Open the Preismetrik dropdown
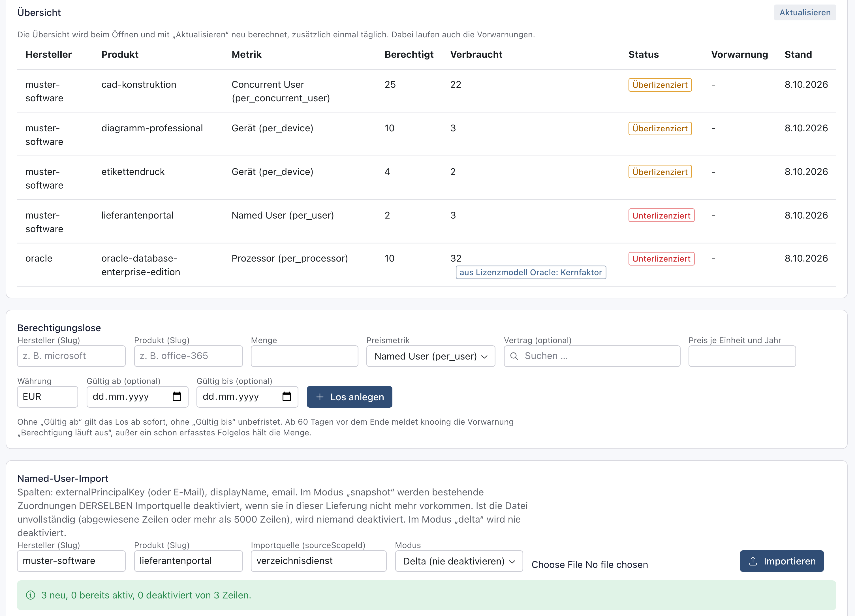 click(x=431, y=356)
